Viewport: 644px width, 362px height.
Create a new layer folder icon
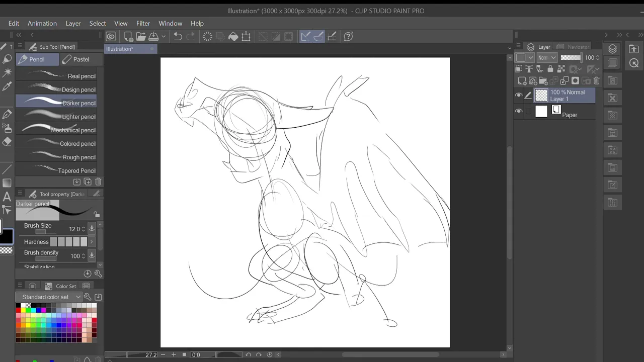click(543, 80)
